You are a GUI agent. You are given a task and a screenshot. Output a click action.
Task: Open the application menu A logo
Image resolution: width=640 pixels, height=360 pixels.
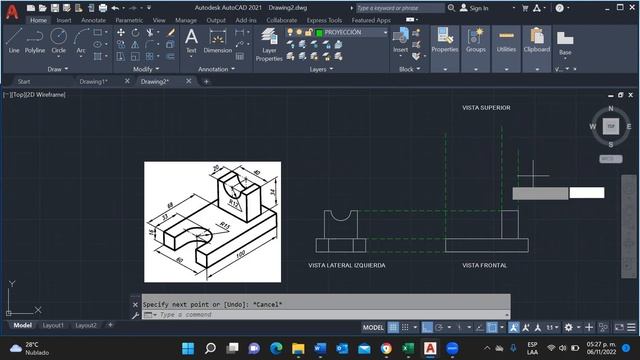click(12, 12)
